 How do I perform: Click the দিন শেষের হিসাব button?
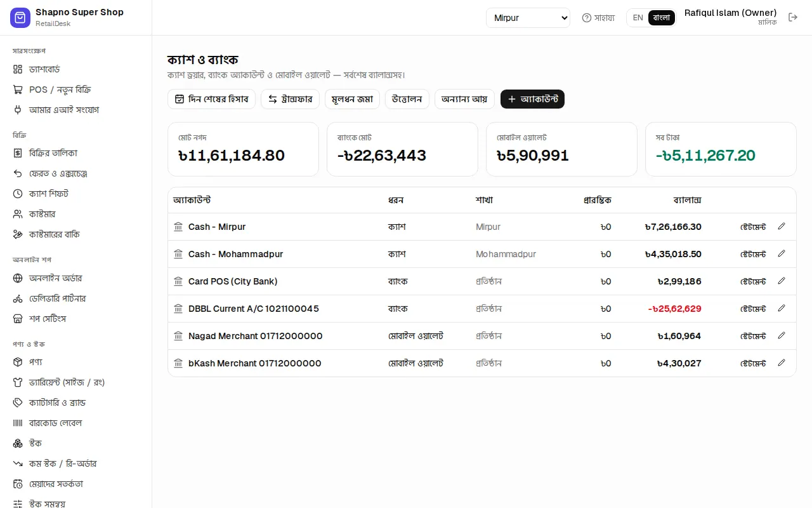(212, 99)
